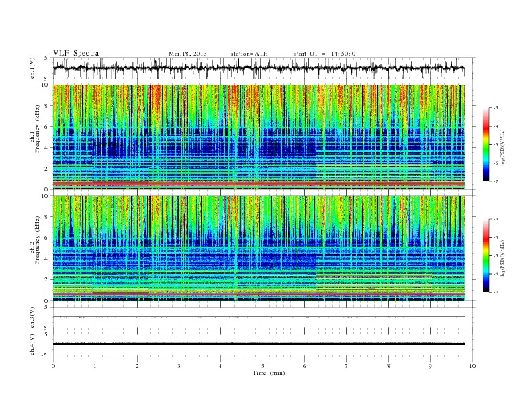
Task: Click time axis tick label '7'
Action: (347, 366)
